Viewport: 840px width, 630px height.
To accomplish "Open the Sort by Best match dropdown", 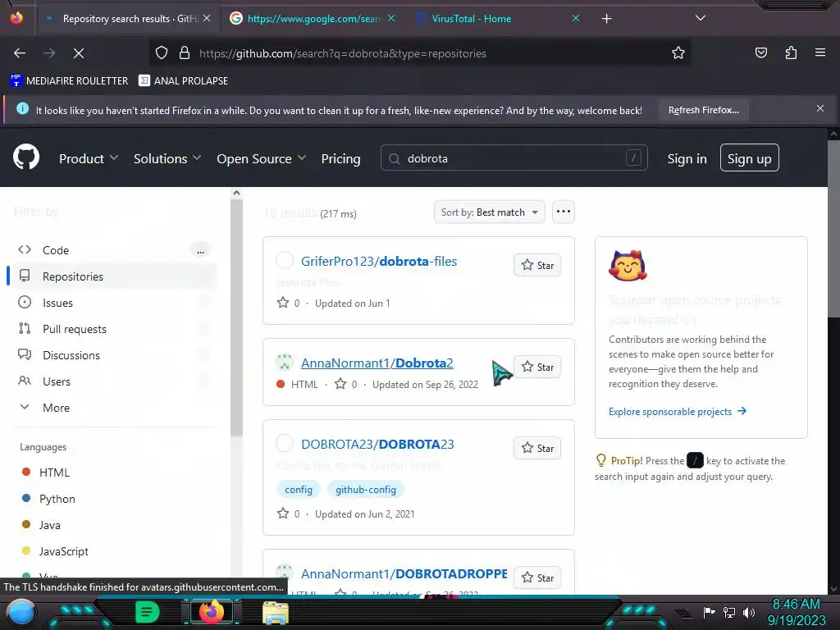I will 490,212.
